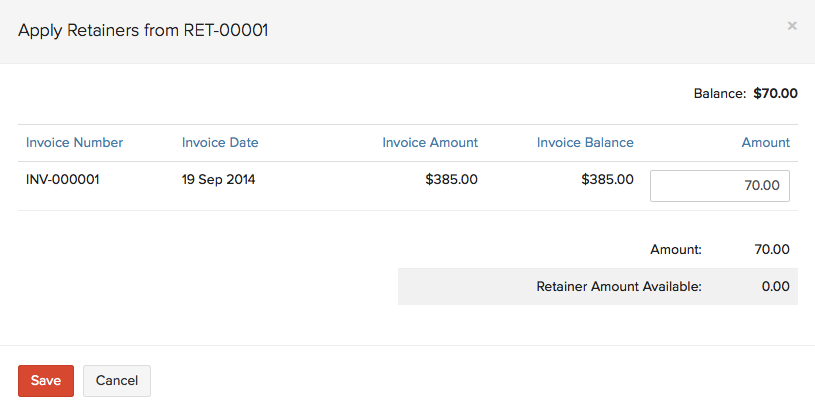Select the Invoice Amount column header
815x412 pixels.
pyautogui.click(x=430, y=142)
